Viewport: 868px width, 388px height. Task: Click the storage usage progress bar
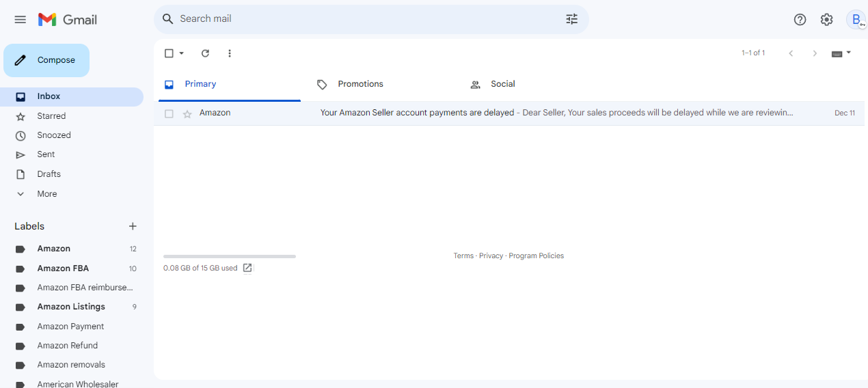tap(230, 257)
